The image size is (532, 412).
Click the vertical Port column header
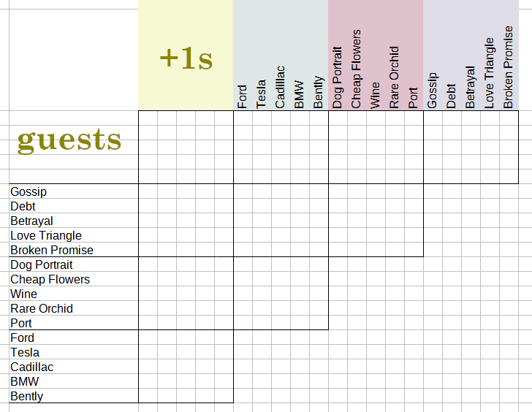(414, 98)
